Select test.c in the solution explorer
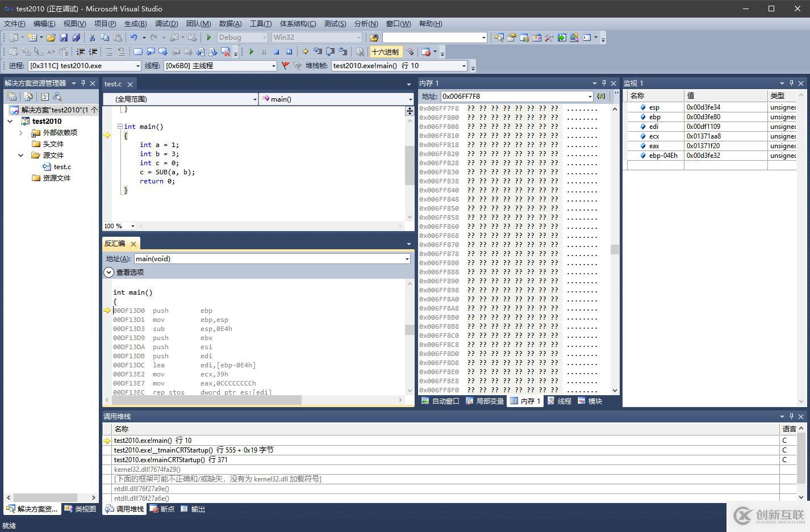810x532 pixels. pyautogui.click(x=62, y=166)
